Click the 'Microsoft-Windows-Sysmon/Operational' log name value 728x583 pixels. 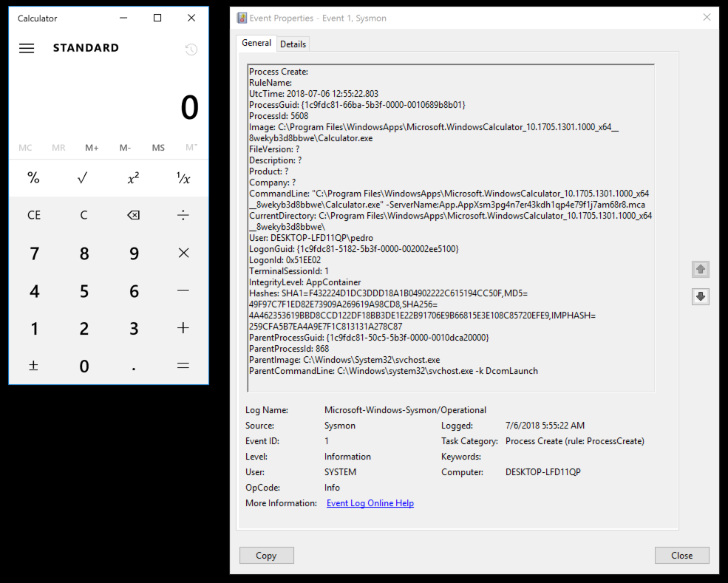click(405, 410)
